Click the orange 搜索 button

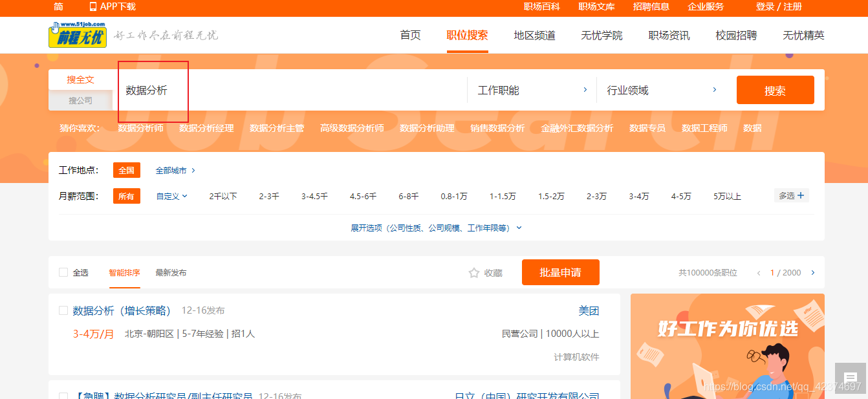775,90
